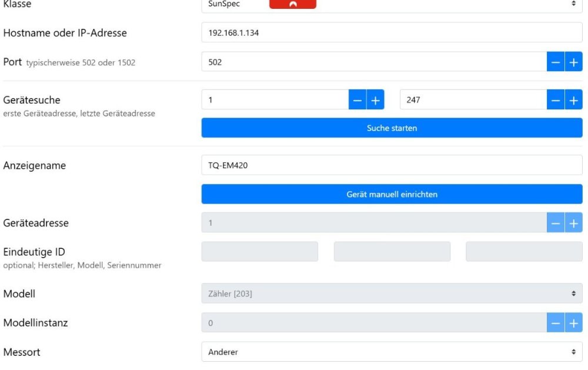Increase the Modellinstanz value
The image size is (588, 370).
click(x=573, y=323)
